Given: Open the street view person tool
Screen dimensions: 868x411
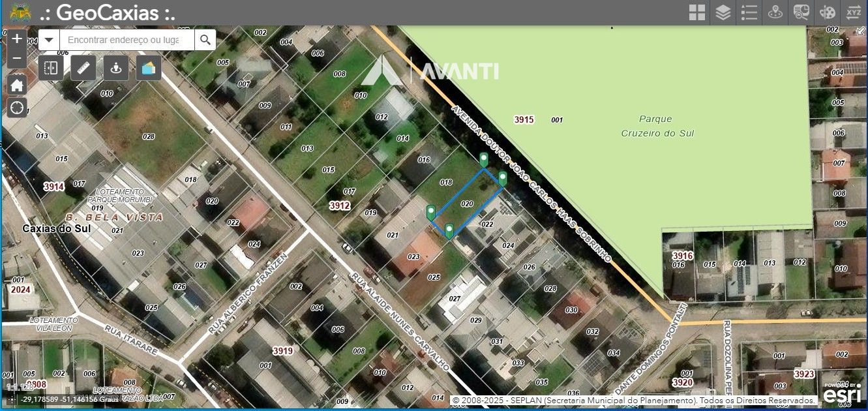Looking at the screenshot, I should coord(116,68).
